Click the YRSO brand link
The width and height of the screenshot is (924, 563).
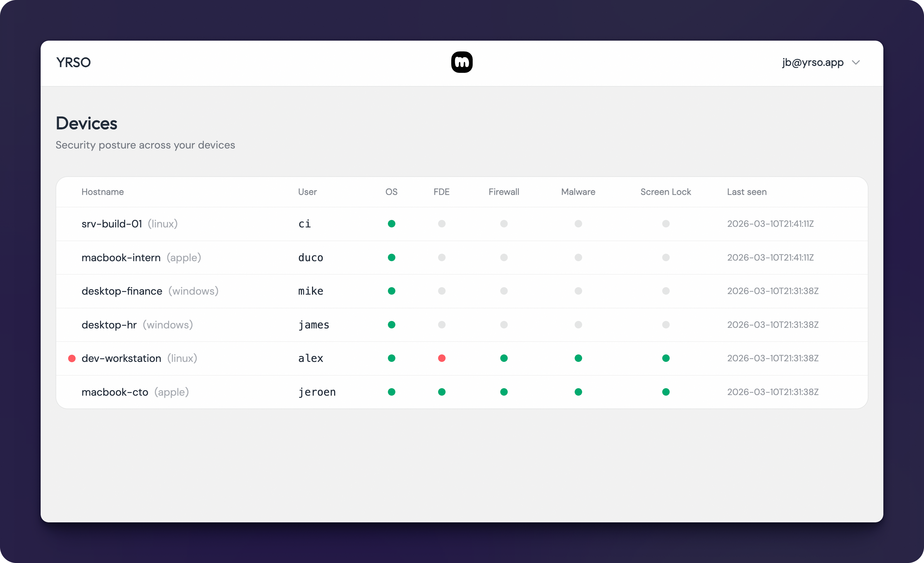73,62
